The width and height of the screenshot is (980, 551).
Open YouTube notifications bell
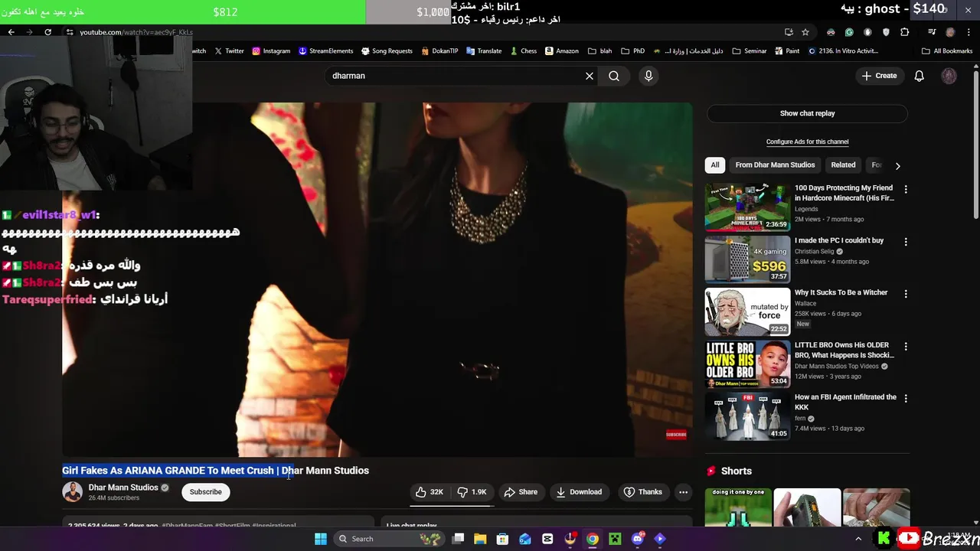coord(920,76)
